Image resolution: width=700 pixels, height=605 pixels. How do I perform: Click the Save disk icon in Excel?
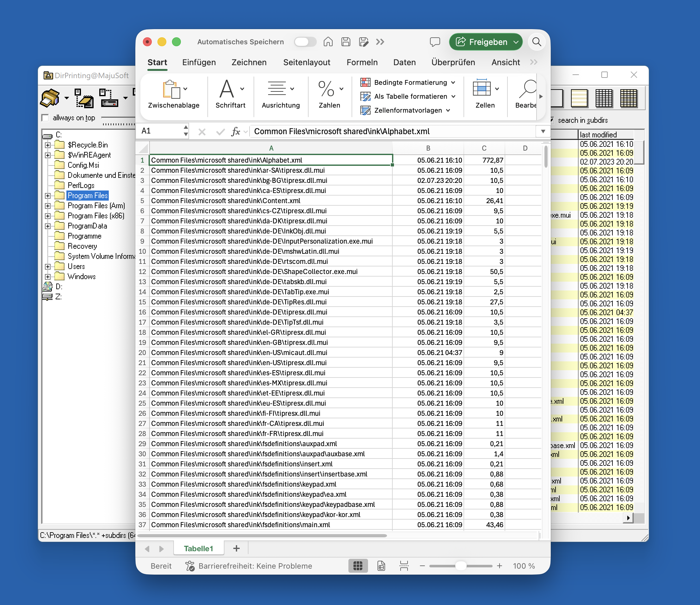(346, 41)
